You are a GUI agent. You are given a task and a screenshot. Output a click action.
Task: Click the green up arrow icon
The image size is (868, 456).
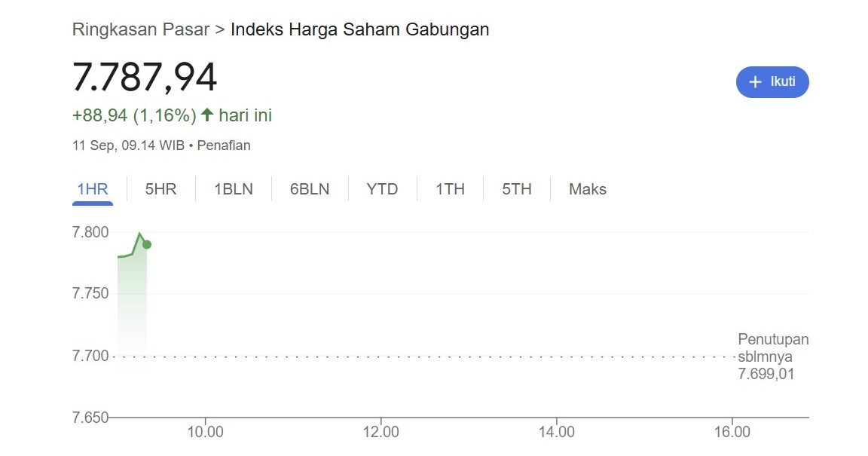pyautogui.click(x=206, y=115)
